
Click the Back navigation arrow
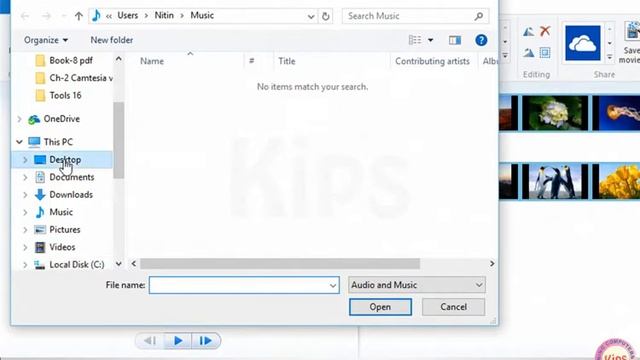(25, 16)
